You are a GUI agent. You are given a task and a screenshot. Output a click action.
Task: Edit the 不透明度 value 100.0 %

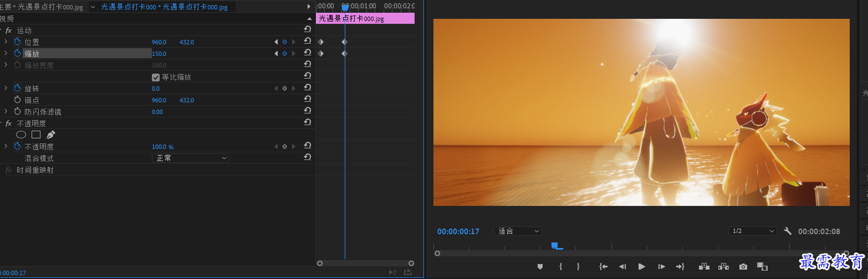click(x=163, y=147)
